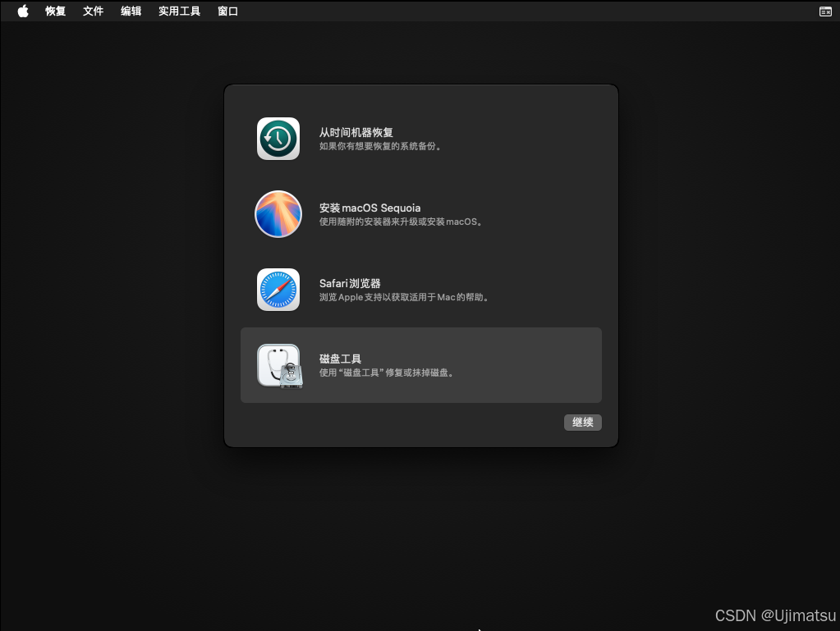Choose the 安装 macOS Sequoia title
Image resolution: width=840 pixels, height=631 pixels.
(370, 208)
